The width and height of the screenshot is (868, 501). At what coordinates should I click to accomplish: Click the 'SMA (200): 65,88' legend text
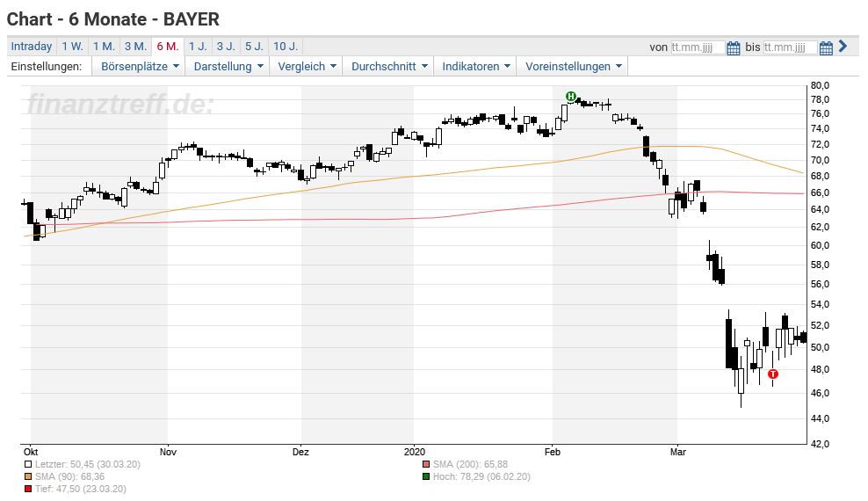(471, 464)
